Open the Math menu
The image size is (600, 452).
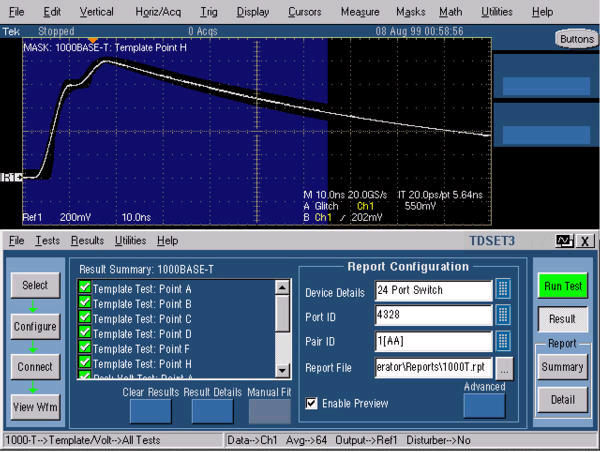coord(450,12)
